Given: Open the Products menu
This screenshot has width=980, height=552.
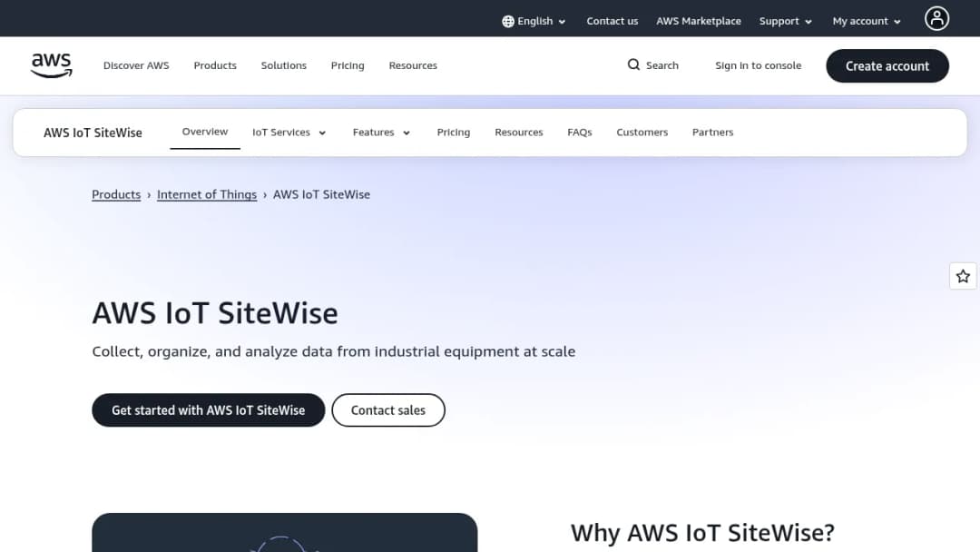Looking at the screenshot, I should pos(215,65).
